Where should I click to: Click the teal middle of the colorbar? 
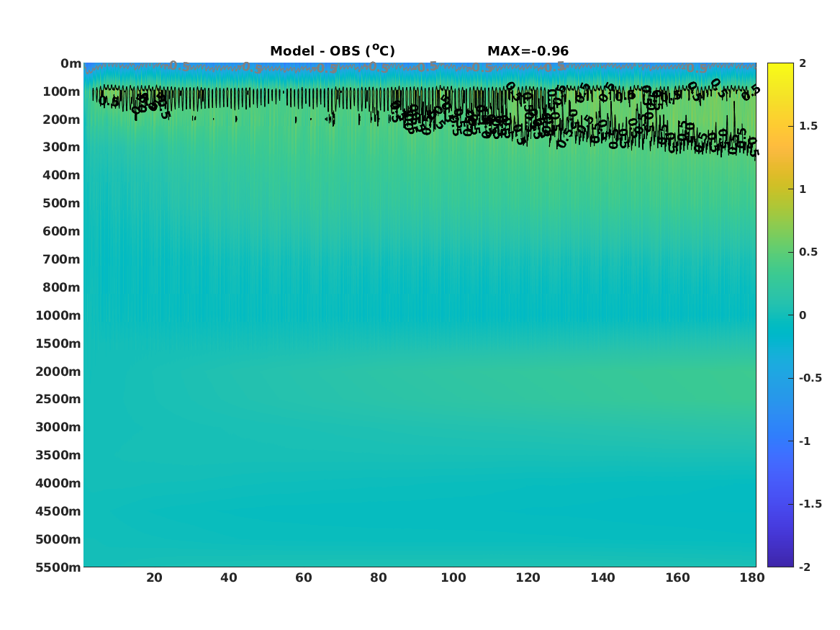click(x=780, y=315)
